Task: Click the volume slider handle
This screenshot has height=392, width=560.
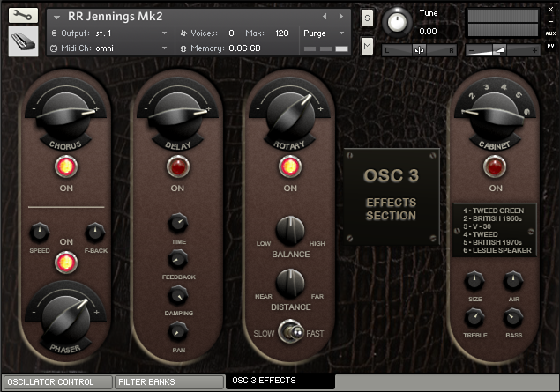Action: tap(498, 50)
